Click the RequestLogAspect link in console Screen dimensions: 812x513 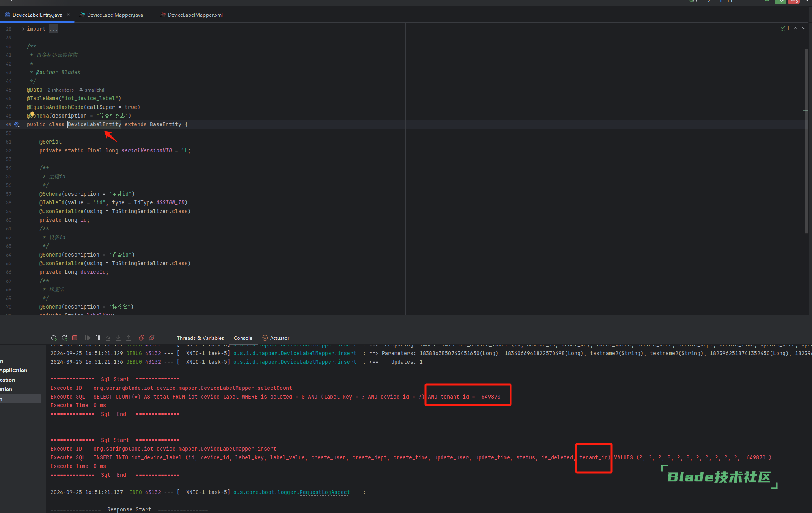pyautogui.click(x=325, y=492)
